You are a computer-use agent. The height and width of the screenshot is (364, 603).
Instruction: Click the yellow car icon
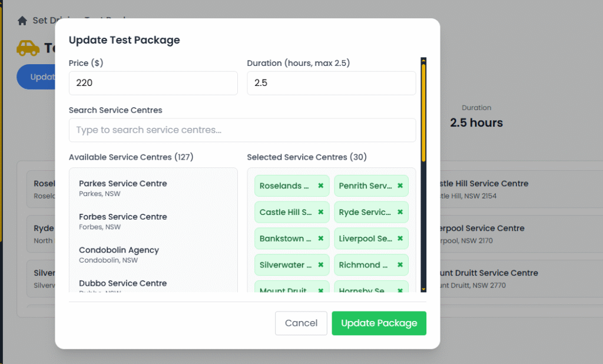[x=28, y=48]
